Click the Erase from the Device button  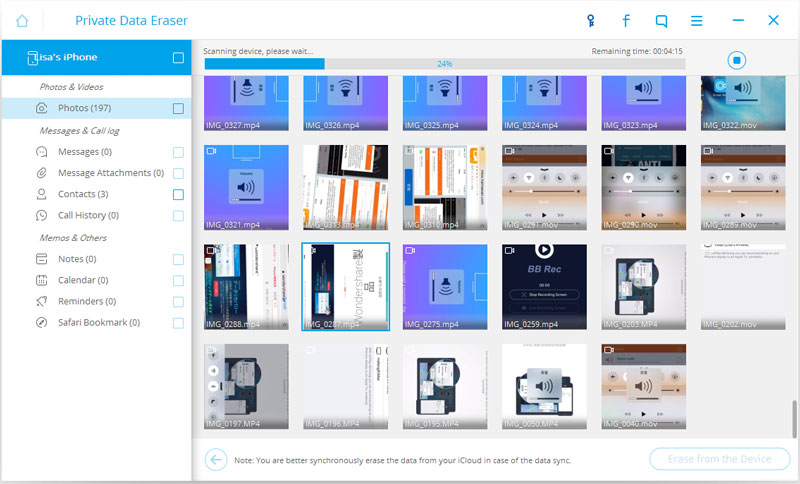pos(719,459)
